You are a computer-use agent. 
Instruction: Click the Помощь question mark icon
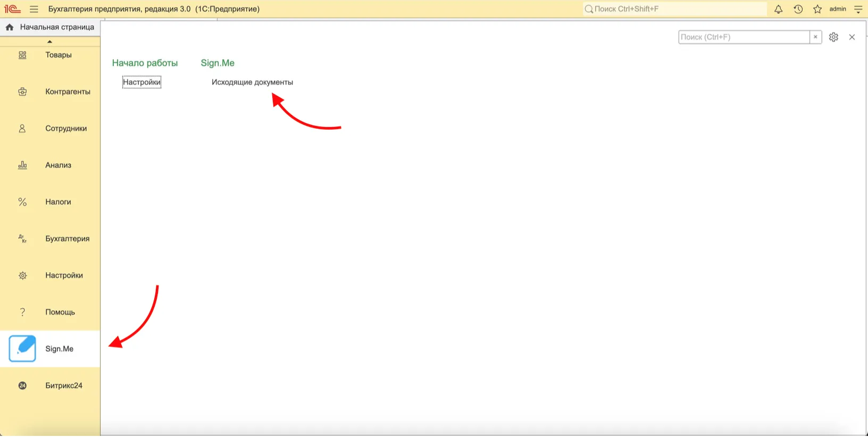pyautogui.click(x=22, y=312)
